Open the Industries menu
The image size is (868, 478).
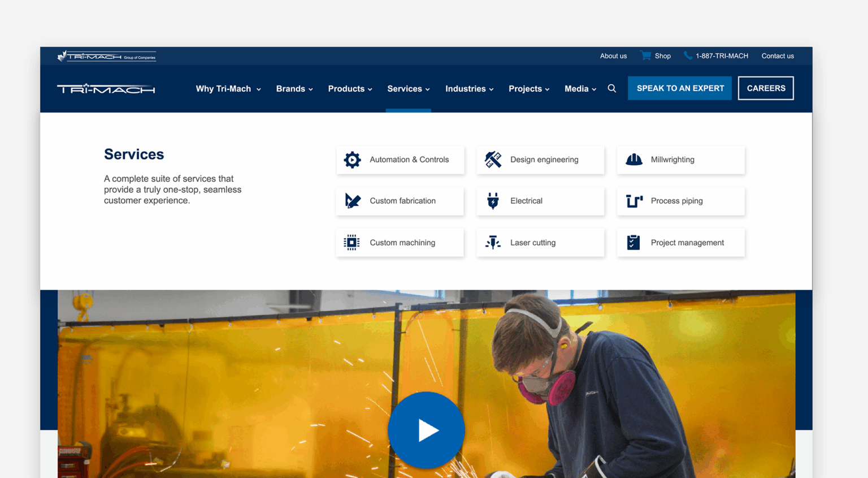tap(469, 89)
